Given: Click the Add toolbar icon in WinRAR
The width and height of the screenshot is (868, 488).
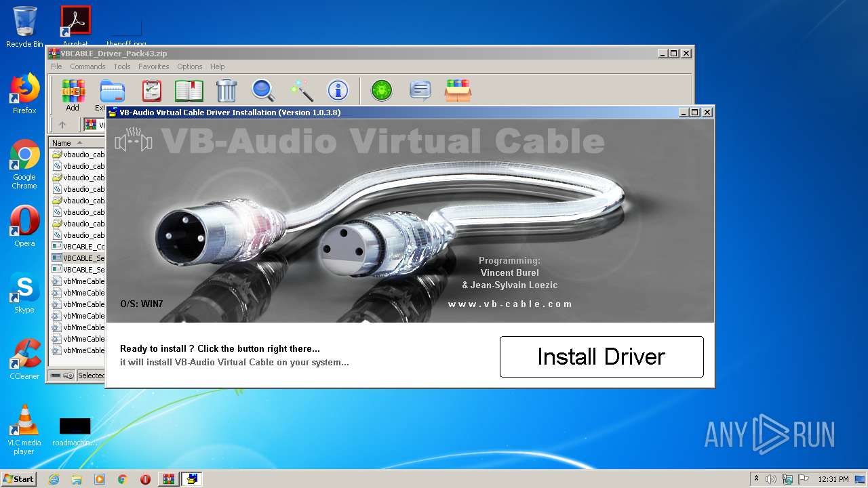Looking at the screenshot, I should pos(73,95).
